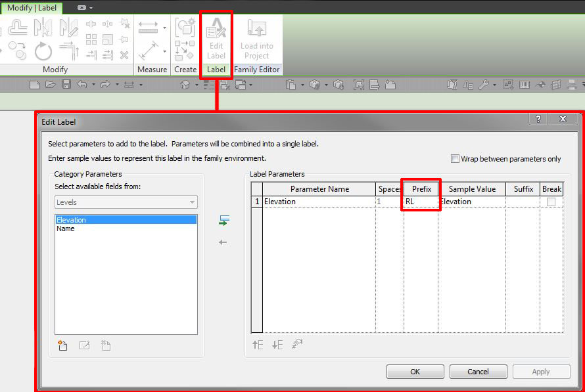Edit the RL prefix field

[x=421, y=202]
